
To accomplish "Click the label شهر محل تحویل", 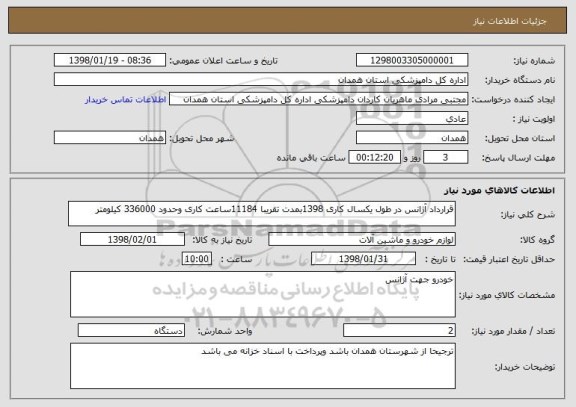I will (202, 138).
